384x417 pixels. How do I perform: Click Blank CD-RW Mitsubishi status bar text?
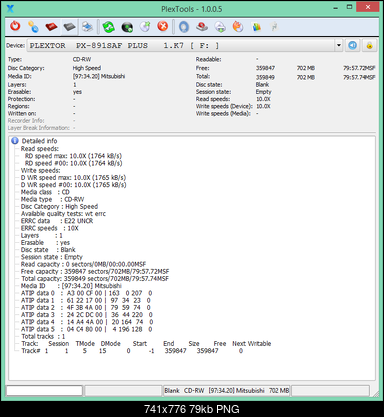pyautogui.click(x=227, y=391)
